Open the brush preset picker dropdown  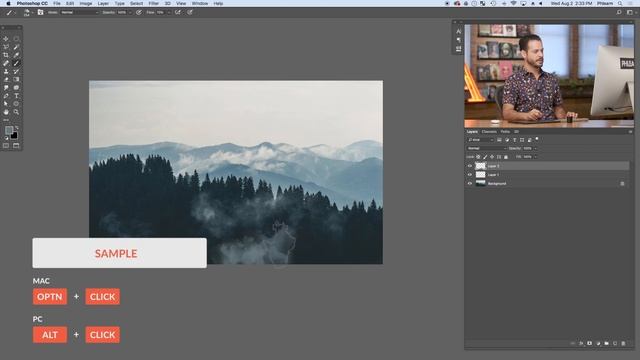[x=32, y=12]
